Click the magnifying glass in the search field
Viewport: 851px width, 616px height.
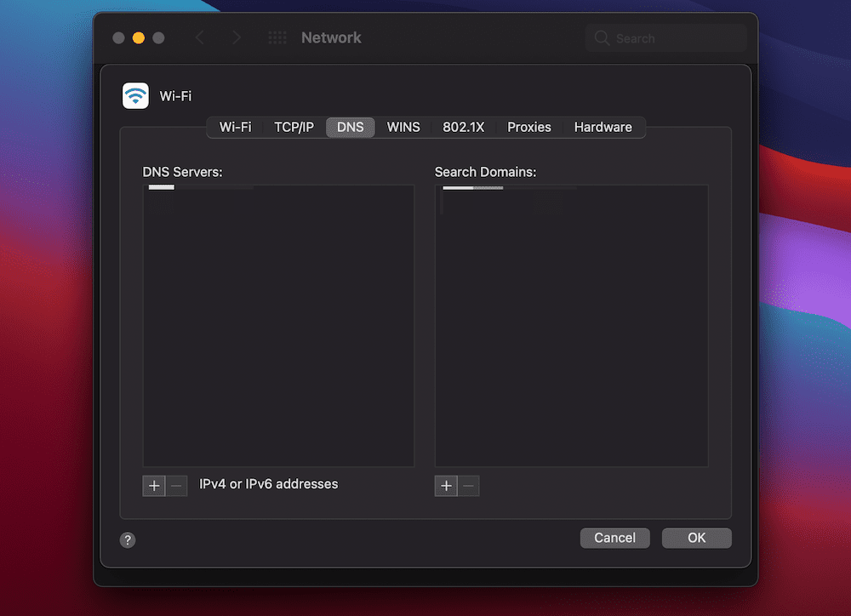(601, 37)
